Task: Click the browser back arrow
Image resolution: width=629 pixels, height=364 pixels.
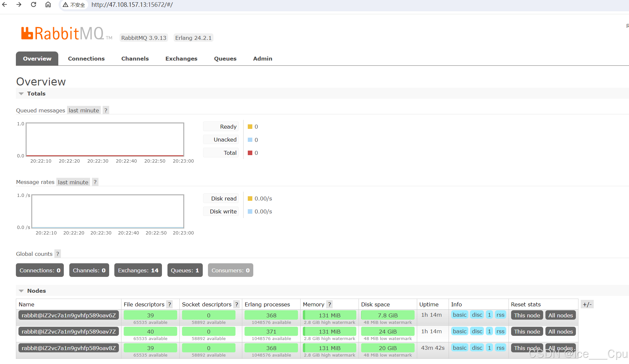Action: click(5, 5)
